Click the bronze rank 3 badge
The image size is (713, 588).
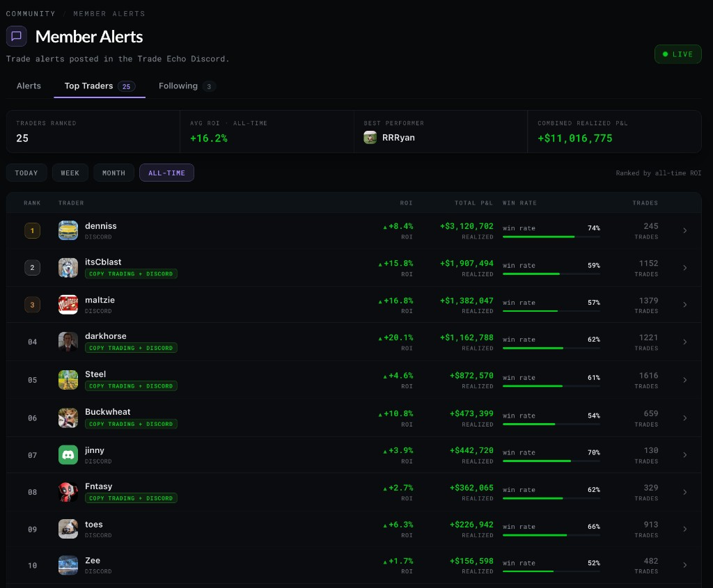tap(32, 305)
